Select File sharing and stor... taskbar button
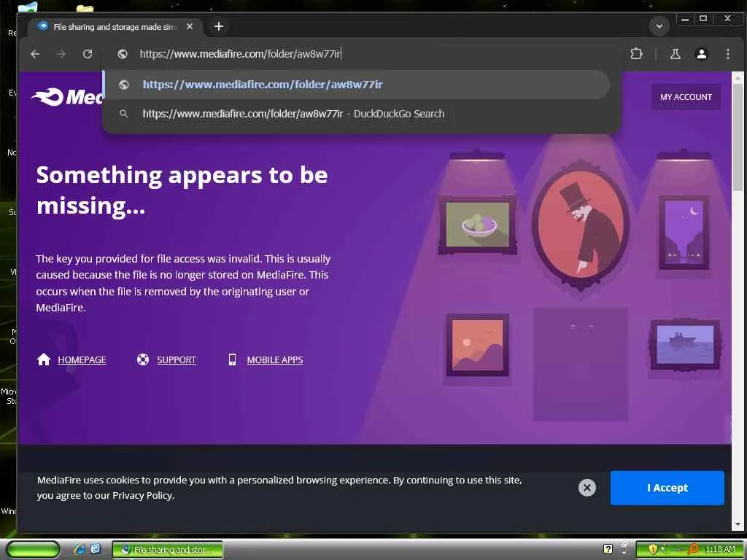 tap(167, 550)
